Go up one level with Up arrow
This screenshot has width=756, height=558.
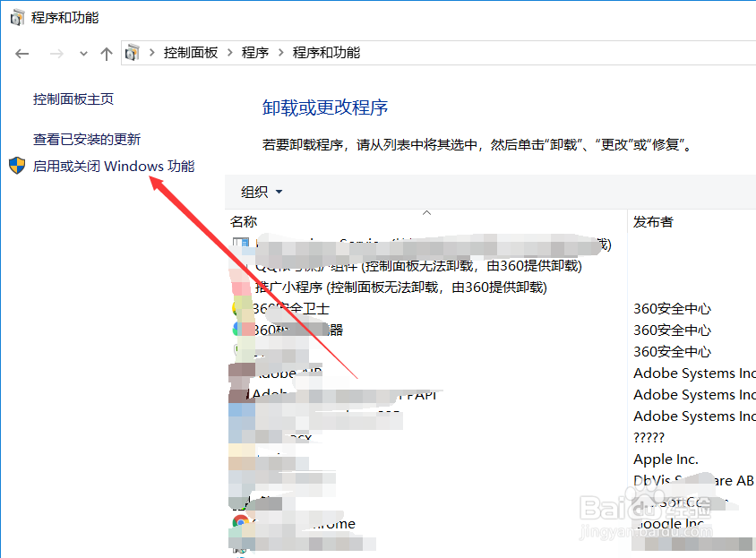[x=106, y=54]
